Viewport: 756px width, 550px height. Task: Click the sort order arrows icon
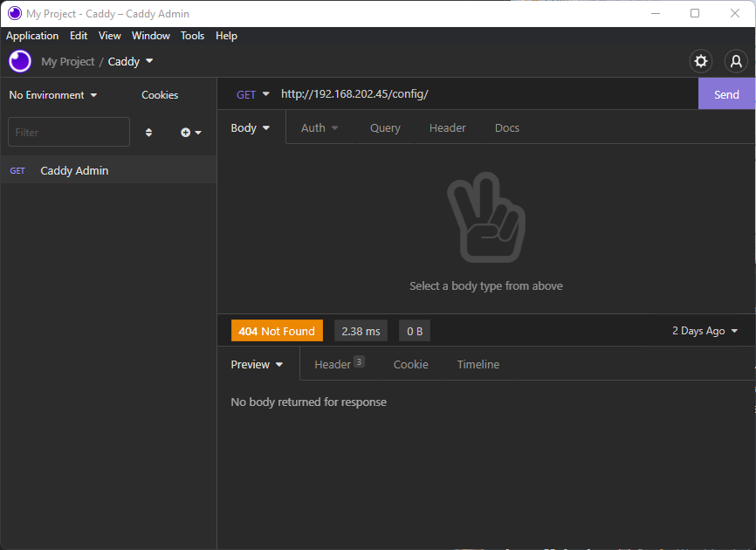tap(148, 133)
